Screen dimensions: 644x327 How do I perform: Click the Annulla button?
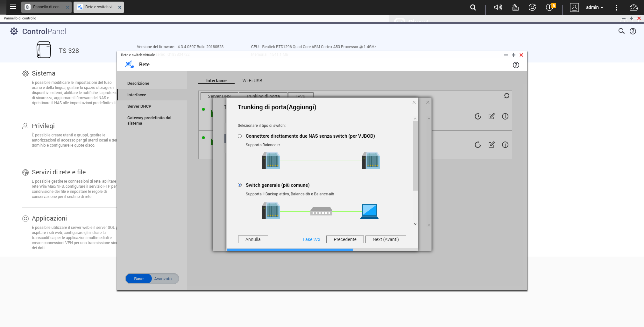[253, 239]
